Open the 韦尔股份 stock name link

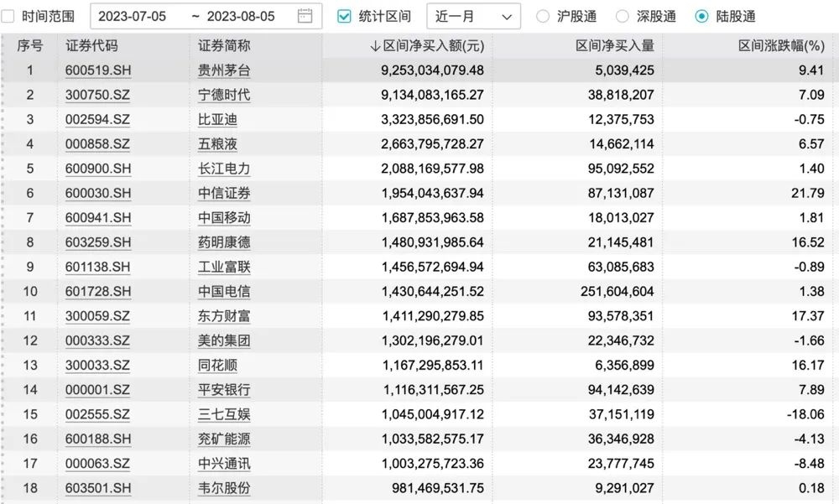coord(224,488)
